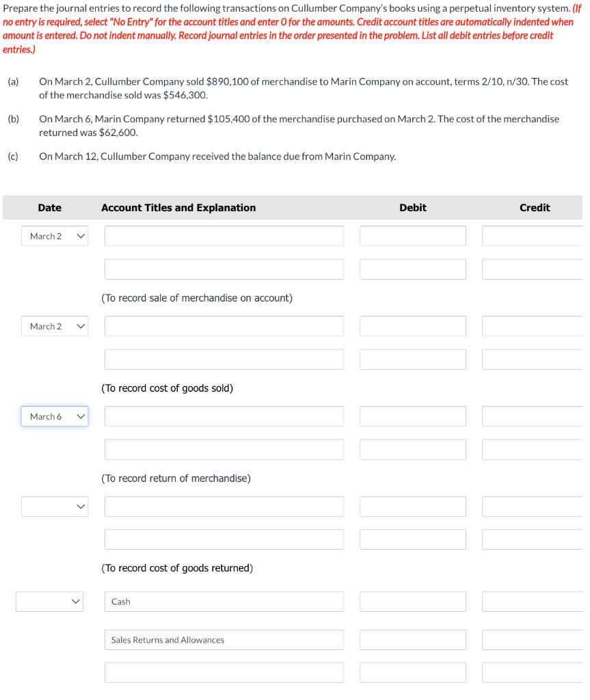Click the first account title field for March 6
This screenshot has width=590, height=700.
[224, 416]
